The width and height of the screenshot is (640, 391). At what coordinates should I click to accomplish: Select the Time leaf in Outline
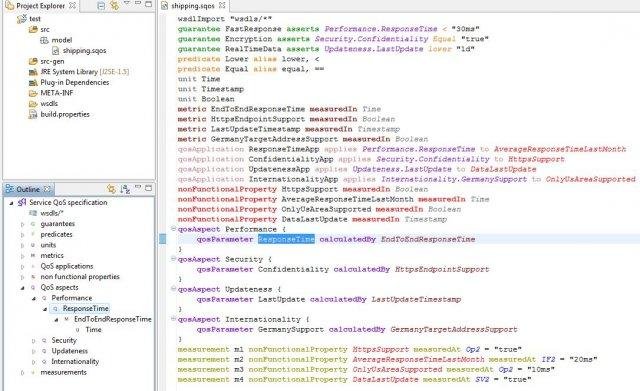click(93, 330)
